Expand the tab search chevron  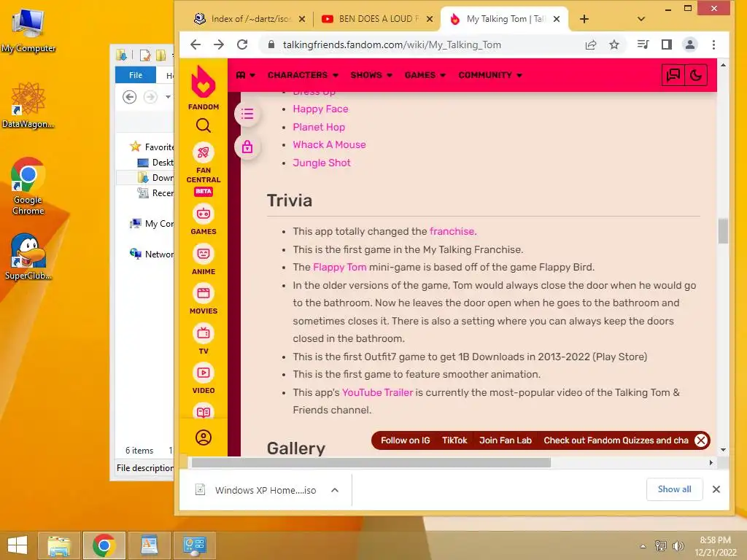coord(641,19)
